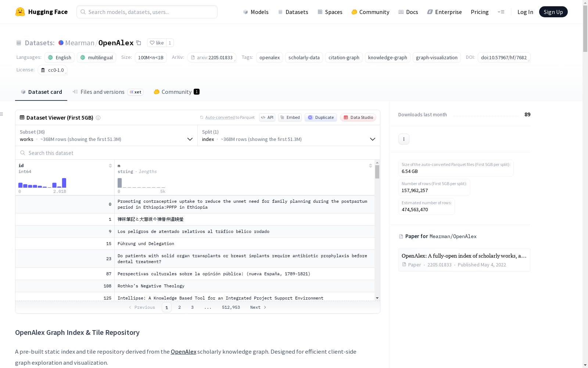Duplicate the dataset
Screen dimensions: 588x368
321,117
